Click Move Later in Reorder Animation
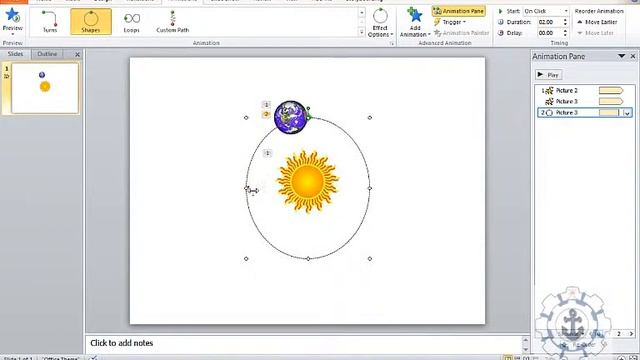The image size is (640, 360). tap(596, 33)
